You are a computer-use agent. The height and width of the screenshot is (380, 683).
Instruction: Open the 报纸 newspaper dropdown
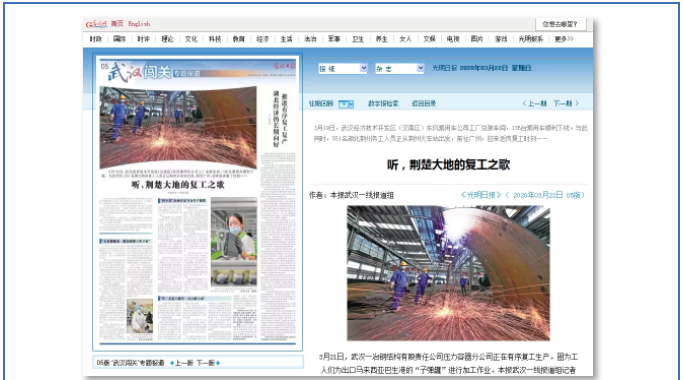[343, 68]
